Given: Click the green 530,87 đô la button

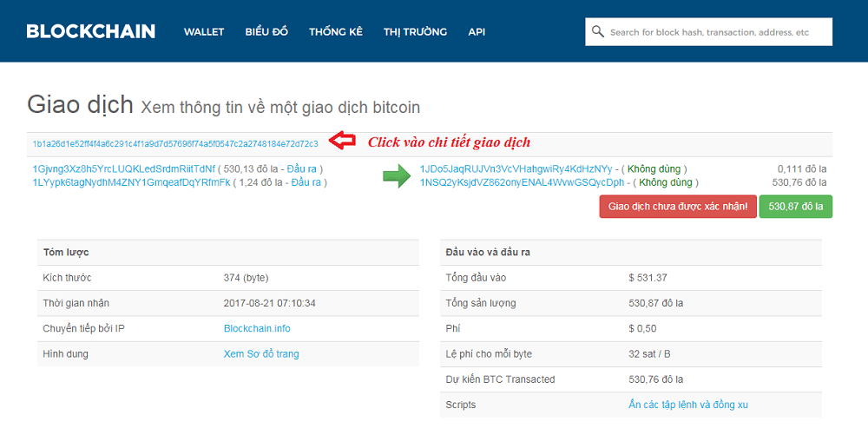Looking at the screenshot, I should pos(795,207).
